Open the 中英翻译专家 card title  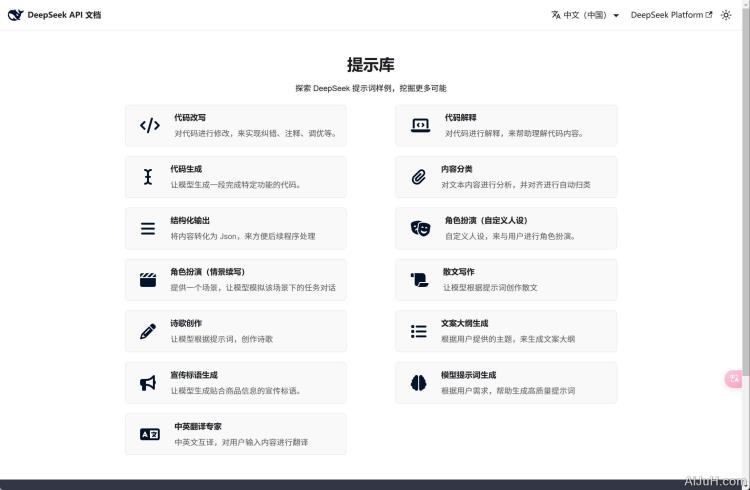pos(198,426)
